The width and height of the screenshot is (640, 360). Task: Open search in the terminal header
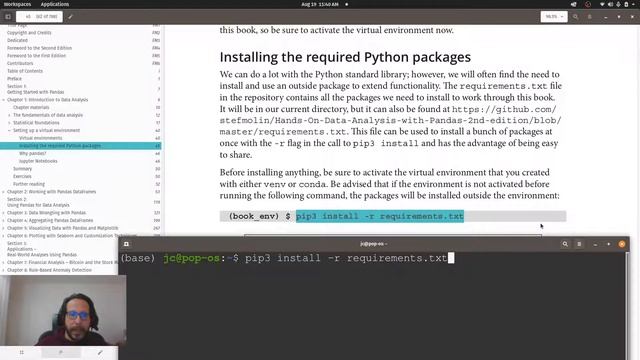point(565,244)
